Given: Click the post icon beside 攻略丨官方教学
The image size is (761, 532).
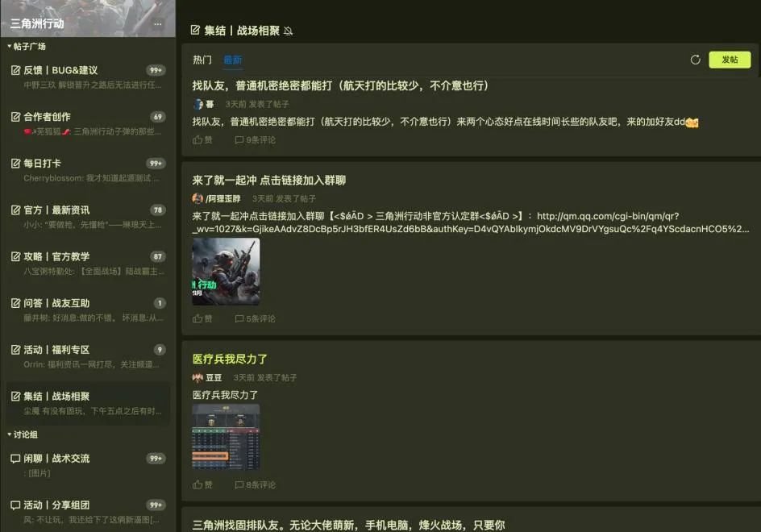Looking at the screenshot, I should pos(15,257).
